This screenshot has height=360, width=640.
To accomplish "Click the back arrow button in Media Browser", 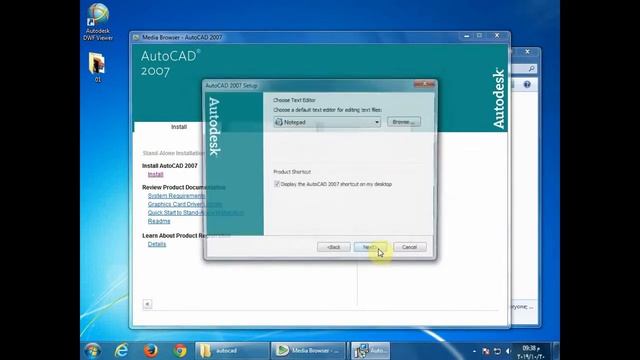I will tap(147, 304).
